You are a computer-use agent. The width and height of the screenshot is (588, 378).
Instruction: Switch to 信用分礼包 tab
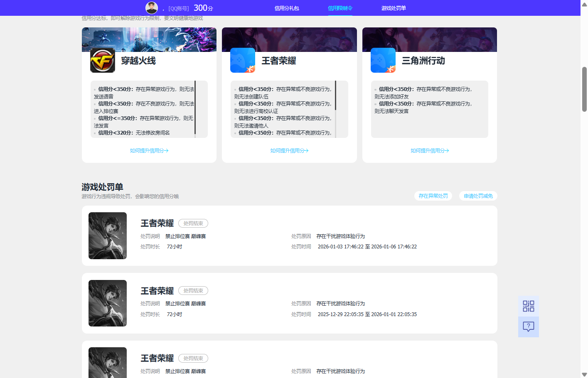click(x=287, y=8)
